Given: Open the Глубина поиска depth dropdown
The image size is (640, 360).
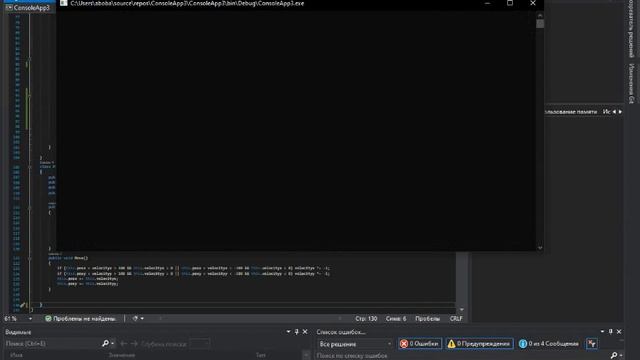Looking at the screenshot, I should coord(200,344).
